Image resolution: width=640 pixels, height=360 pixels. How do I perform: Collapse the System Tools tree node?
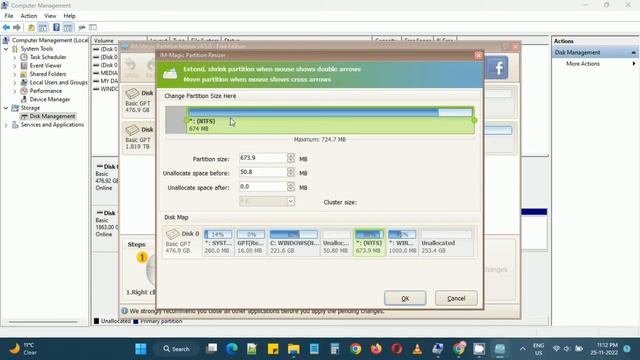6,49
